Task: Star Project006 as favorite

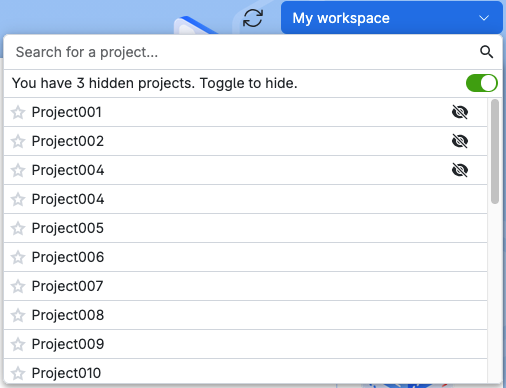Action: 18,257
